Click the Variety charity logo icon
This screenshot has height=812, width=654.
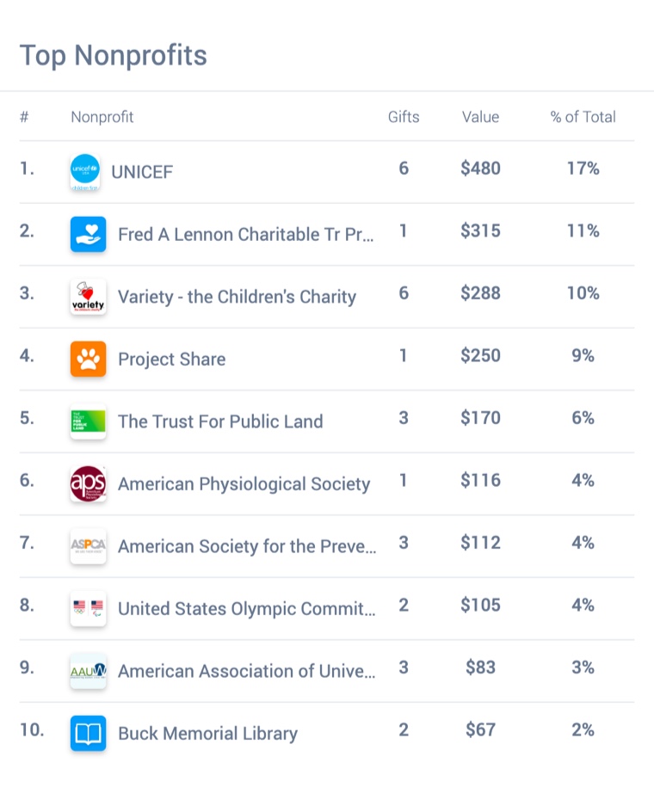88,297
